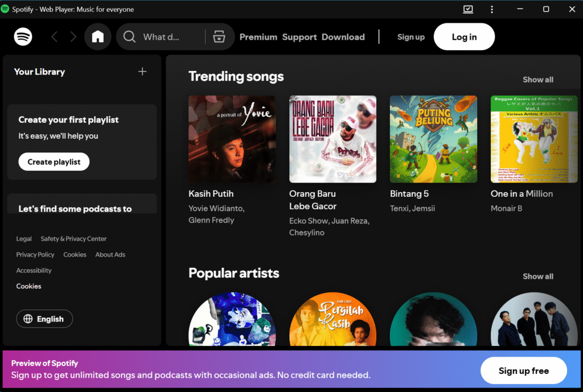Open the English language selector
The width and height of the screenshot is (583, 392).
pyautogui.click(x=44, y=319)
